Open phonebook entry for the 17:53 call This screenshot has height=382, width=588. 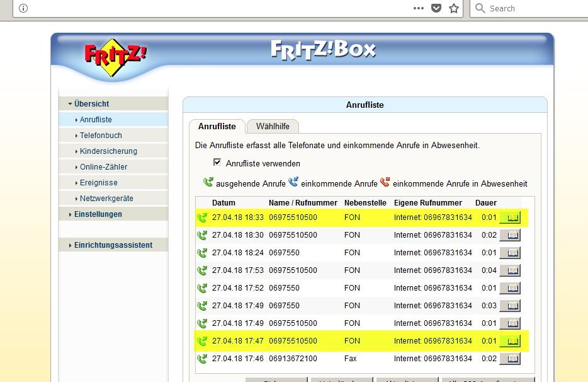(x=510, y=270)
